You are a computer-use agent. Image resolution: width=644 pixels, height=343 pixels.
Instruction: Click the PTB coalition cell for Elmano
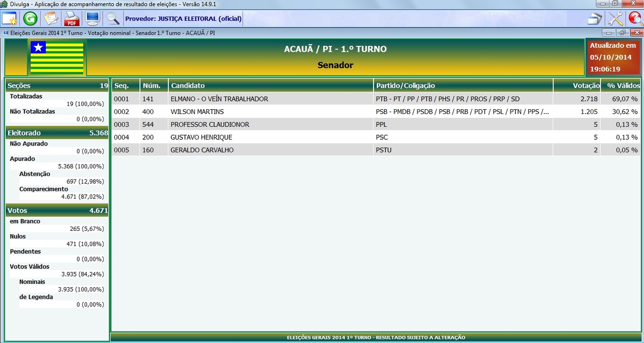click(x=464, y=99)
